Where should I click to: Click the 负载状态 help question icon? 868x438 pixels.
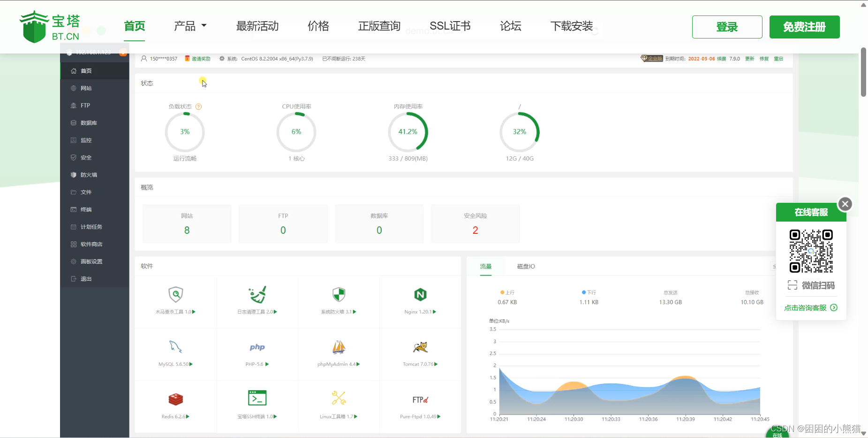198,107
